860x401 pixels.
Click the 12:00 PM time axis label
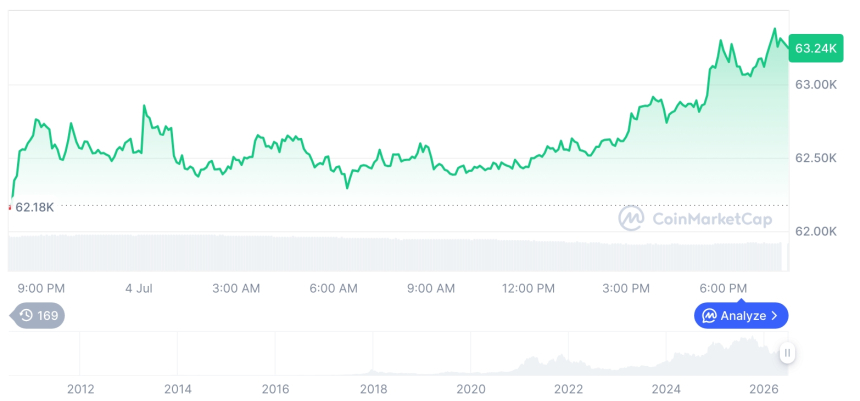click(x=528, y=289)
